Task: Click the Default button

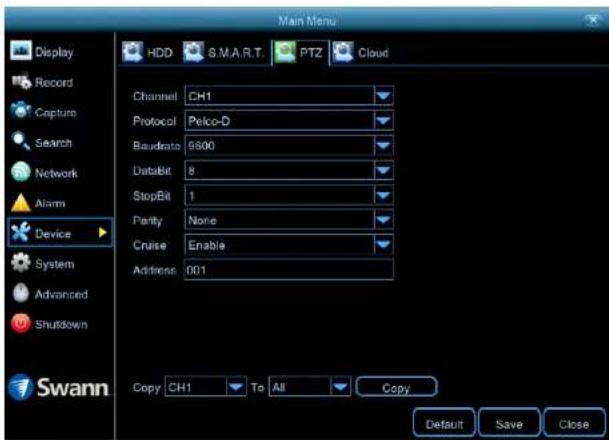Action: click(x=444, y=423)
